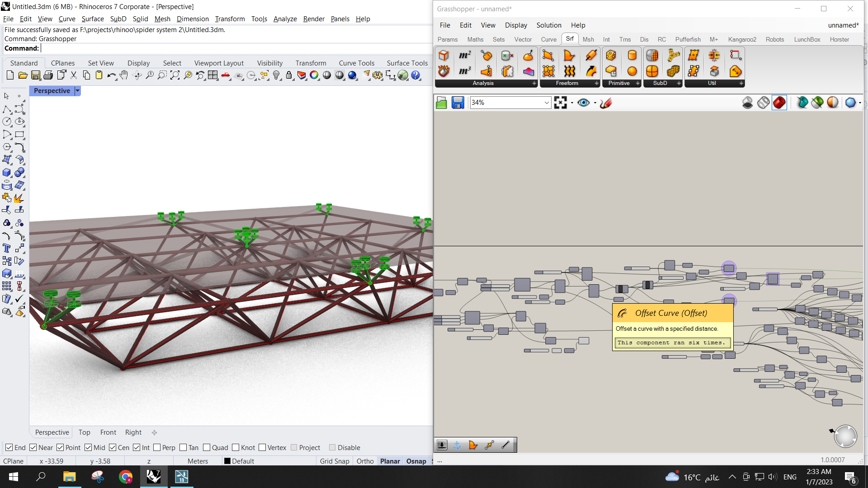The image size is (868, 488).
Task: Click the Undo arrow in Standard toolbar
Action: (x=111, y=75)
